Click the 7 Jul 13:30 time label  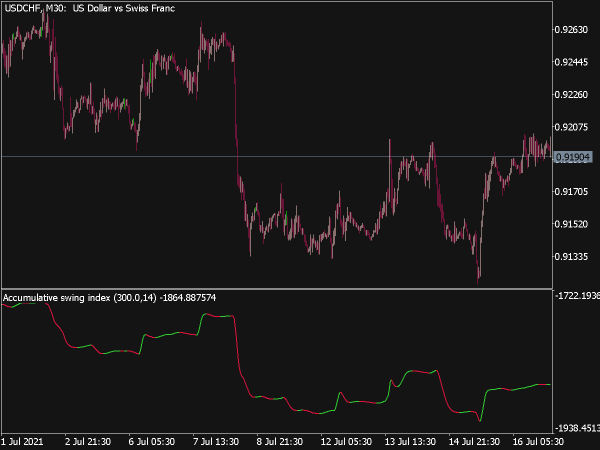point(216,442)
